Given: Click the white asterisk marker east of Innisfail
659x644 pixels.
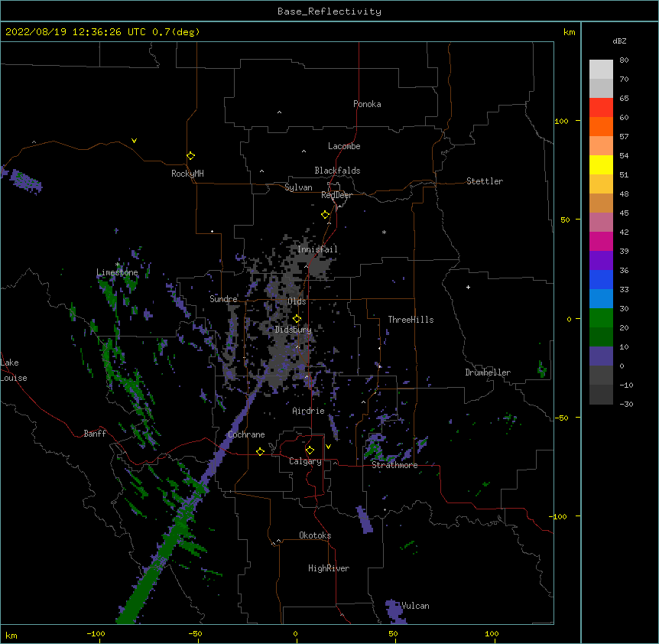Looking at the screenshot, I should tap(384, 232).
